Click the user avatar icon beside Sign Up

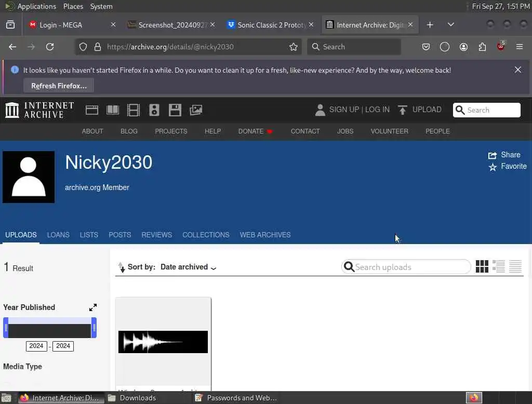(x=320, y=110)
